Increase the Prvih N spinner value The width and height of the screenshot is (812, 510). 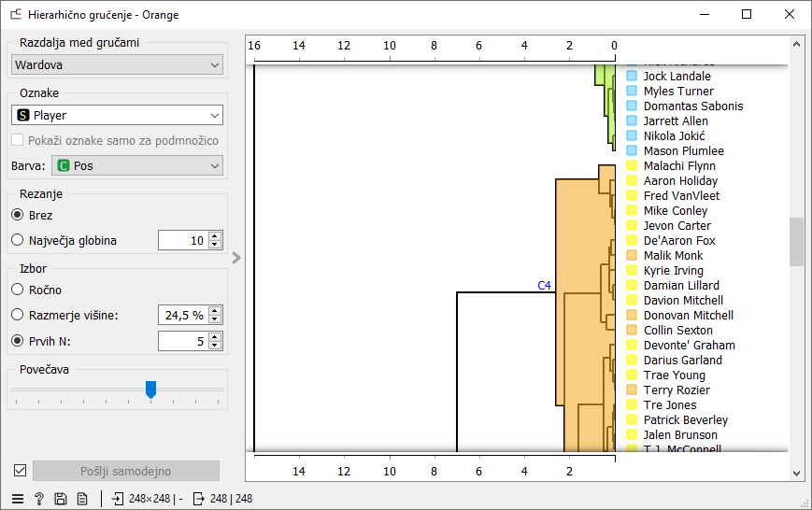pos(216,336)
